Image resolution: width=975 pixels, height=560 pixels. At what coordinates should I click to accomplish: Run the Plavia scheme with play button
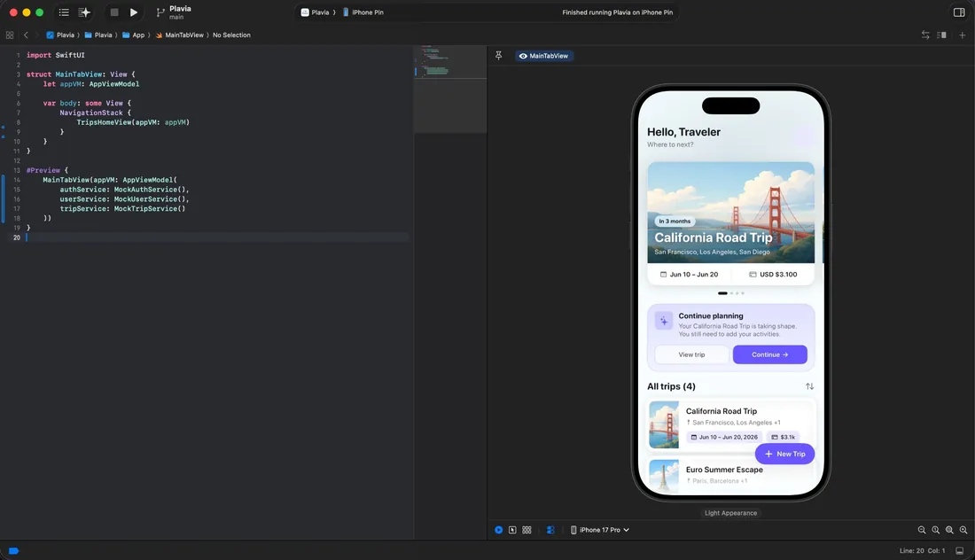tap(134, 12)
